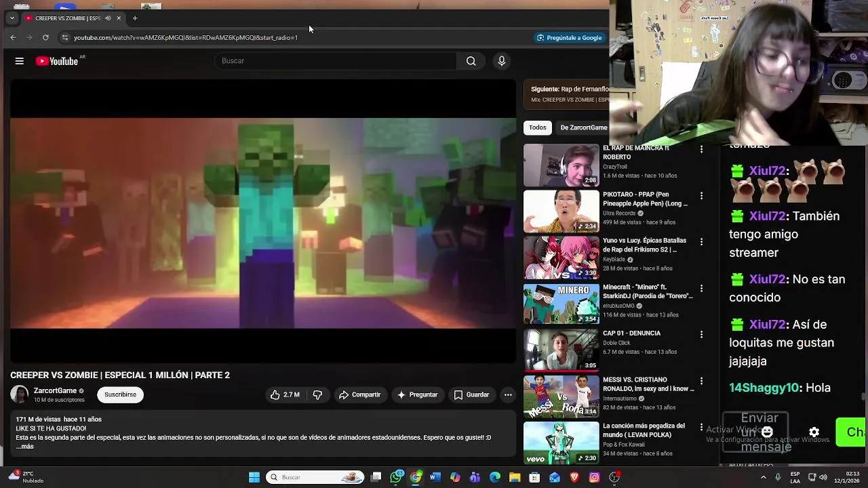Click the Enviar un mensaje chat box

pyautogui.click(x=756, y=432)
